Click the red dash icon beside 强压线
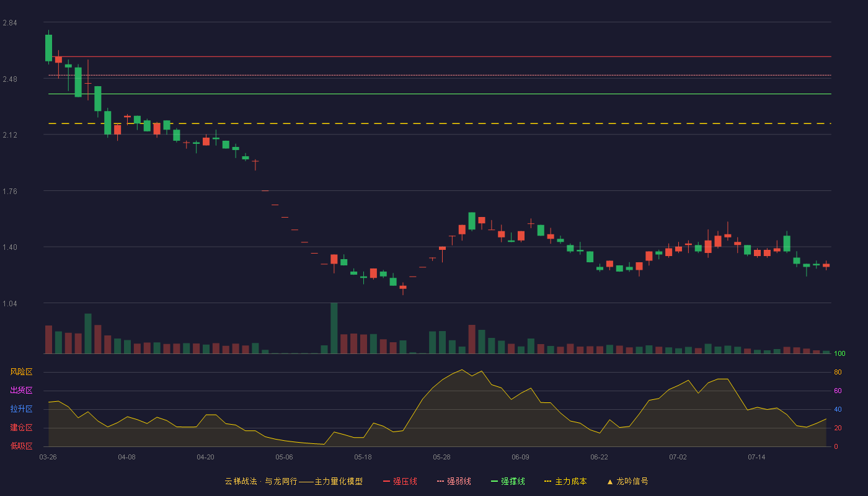868x496 pixels. (x=387, y=481)
